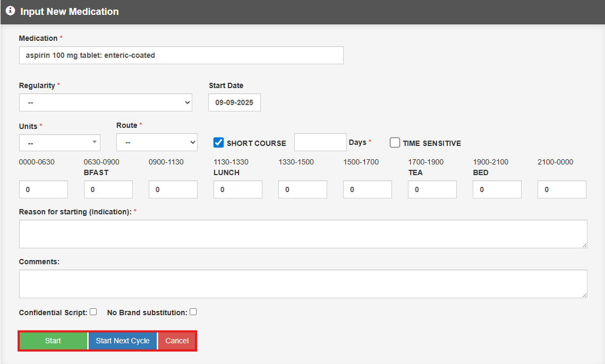
Task: Click the Start Next Cycle button
Action: point(123,341)
